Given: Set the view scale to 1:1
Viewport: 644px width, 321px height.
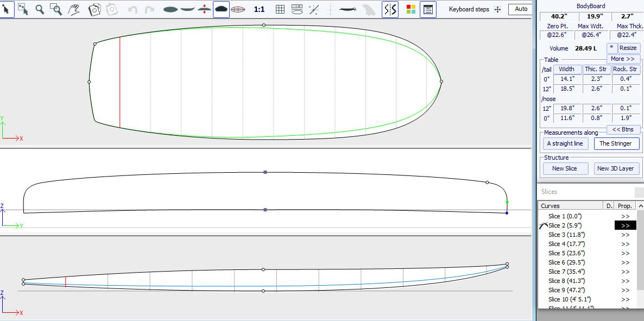Looking at the screenshot, I should coord(259,9).
